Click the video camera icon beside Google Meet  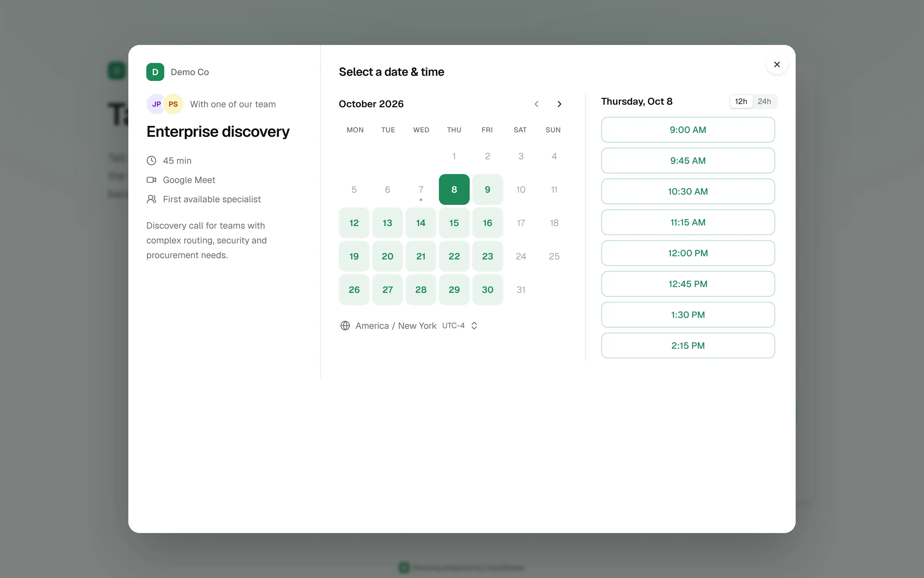pyautogui.click(x=151, y=180)
